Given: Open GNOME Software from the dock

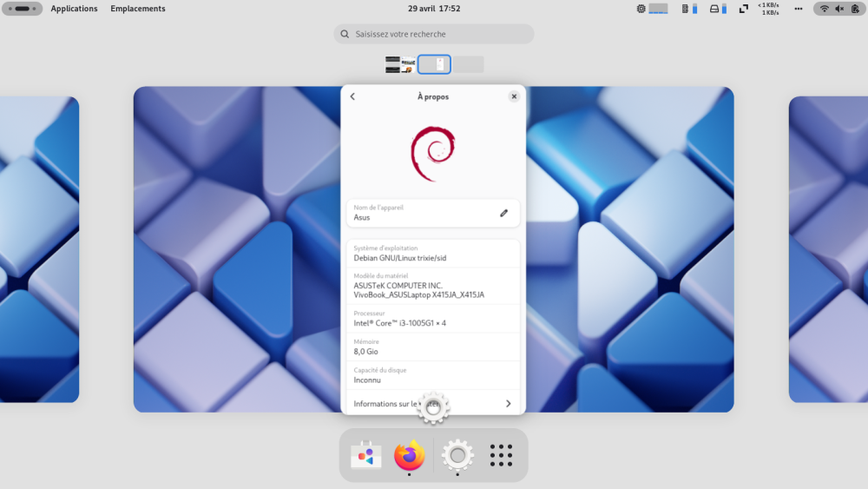Looking at the screenshot, I should [x=366, y=455].
